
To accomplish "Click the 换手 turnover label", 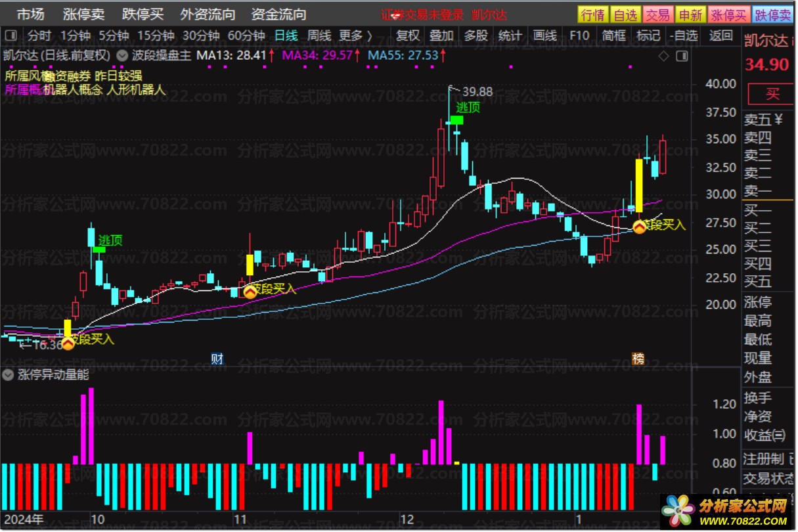I will click(758, 398).
